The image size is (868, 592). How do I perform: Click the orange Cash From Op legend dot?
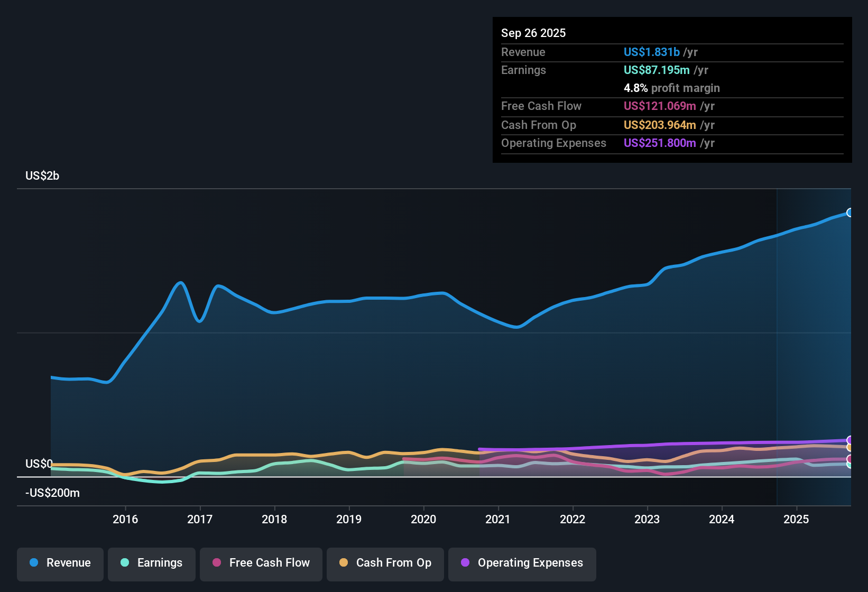pyautogui.click(x=344, y=563)
